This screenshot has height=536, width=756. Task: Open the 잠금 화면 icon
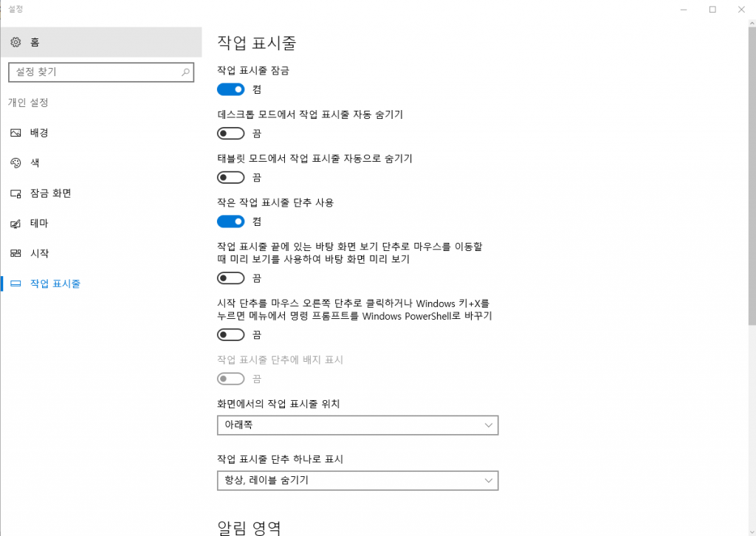pyautogui.click(x=16, y=193)
